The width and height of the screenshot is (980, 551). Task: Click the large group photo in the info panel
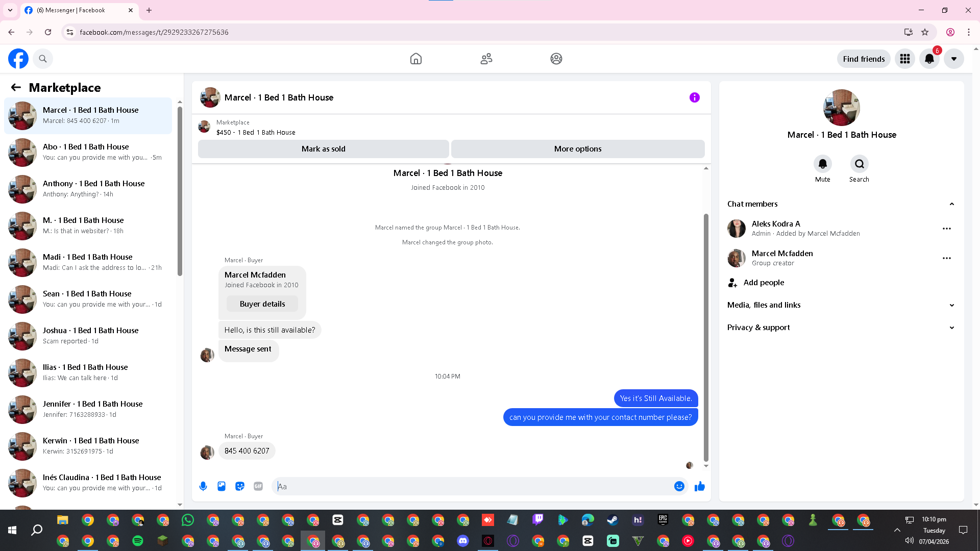[x=842, y=108]
